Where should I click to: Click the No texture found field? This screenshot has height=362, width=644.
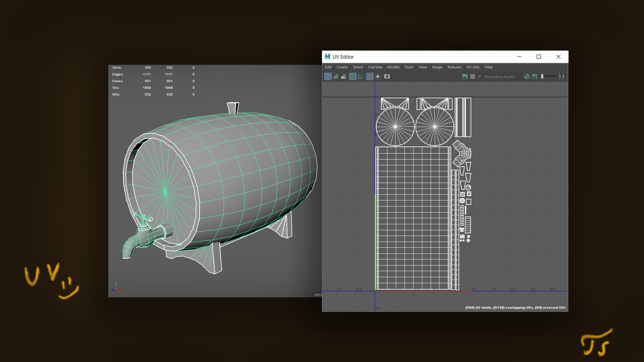[500, 76]
